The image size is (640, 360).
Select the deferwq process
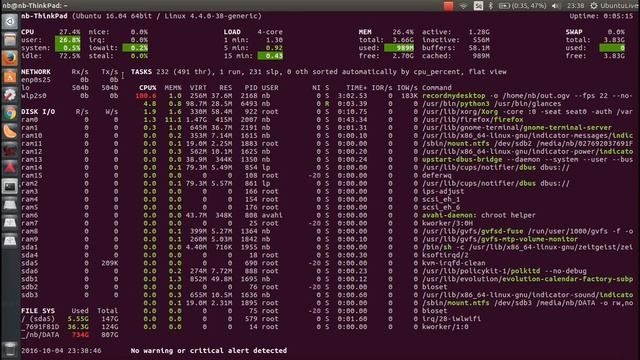437,176
